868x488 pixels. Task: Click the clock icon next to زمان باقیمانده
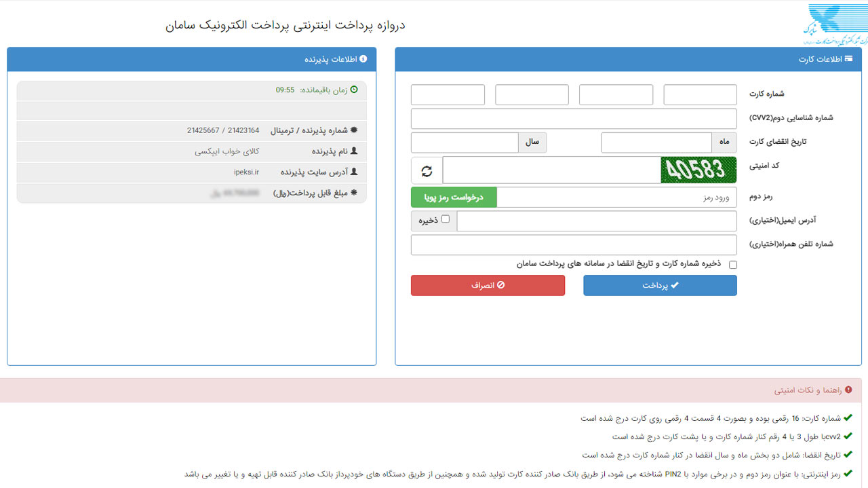[x=353, y=90]
